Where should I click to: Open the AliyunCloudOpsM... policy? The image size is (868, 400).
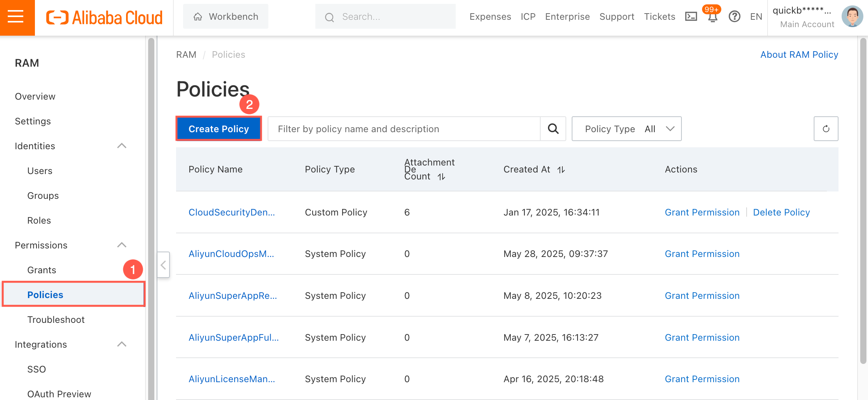point(231,254)
